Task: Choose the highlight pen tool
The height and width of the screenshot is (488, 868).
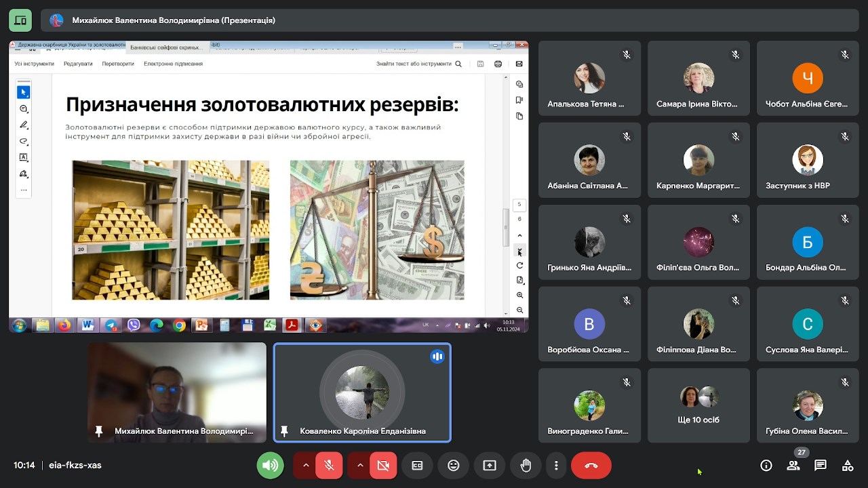Action: [x=24, y=125]
